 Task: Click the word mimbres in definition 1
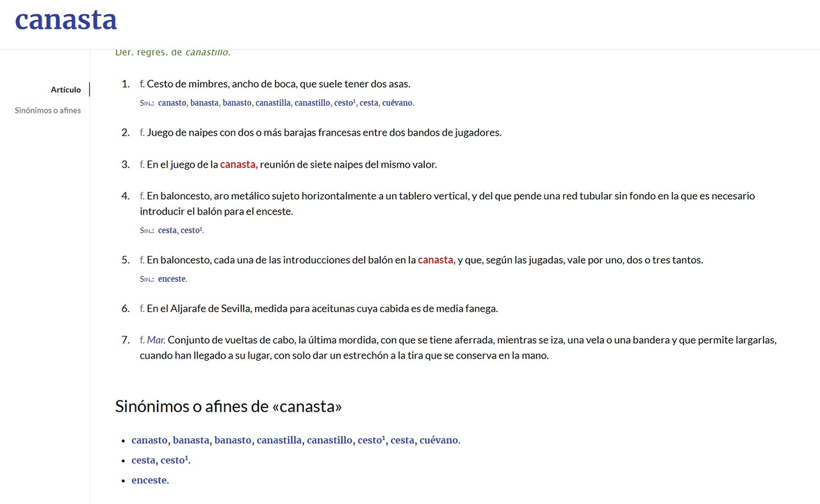[208, 84]
